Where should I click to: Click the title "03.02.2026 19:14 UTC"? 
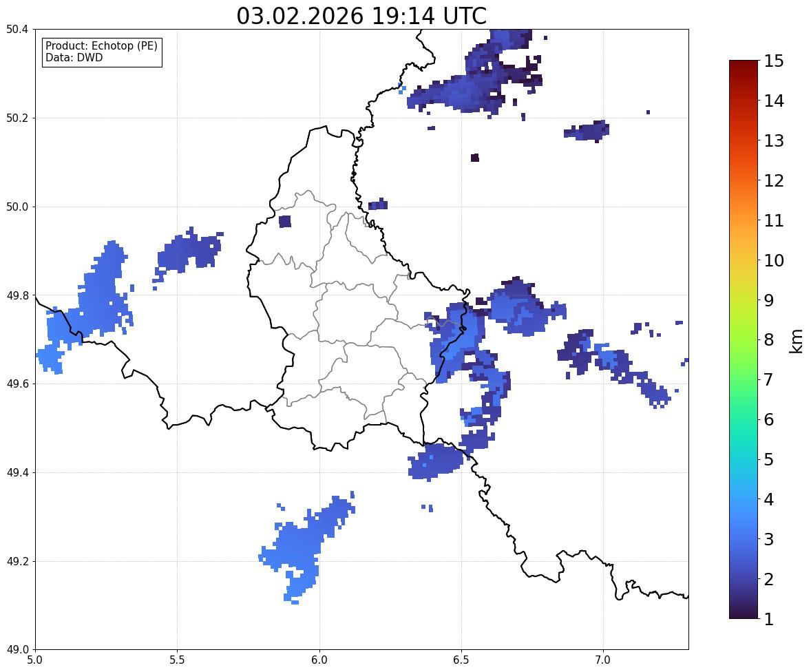coord(361,16)
